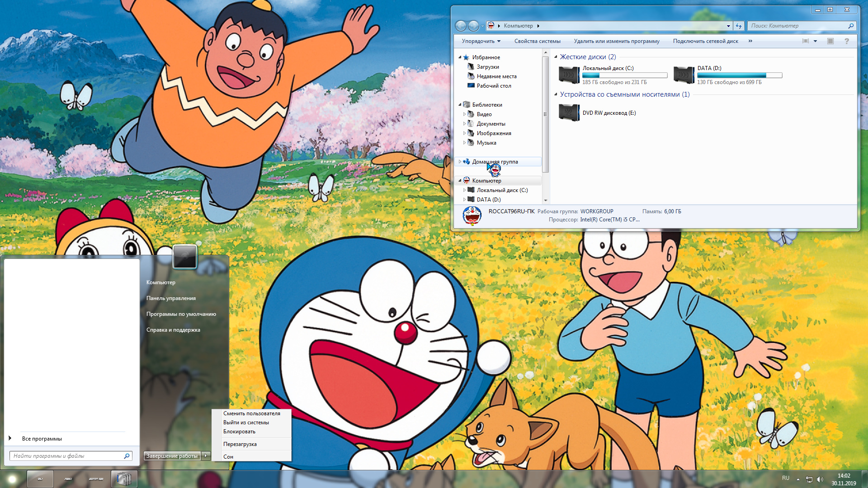Click the System properties toolbar button
Viewport: 868px width, 488px height.
tap(537, 41)
